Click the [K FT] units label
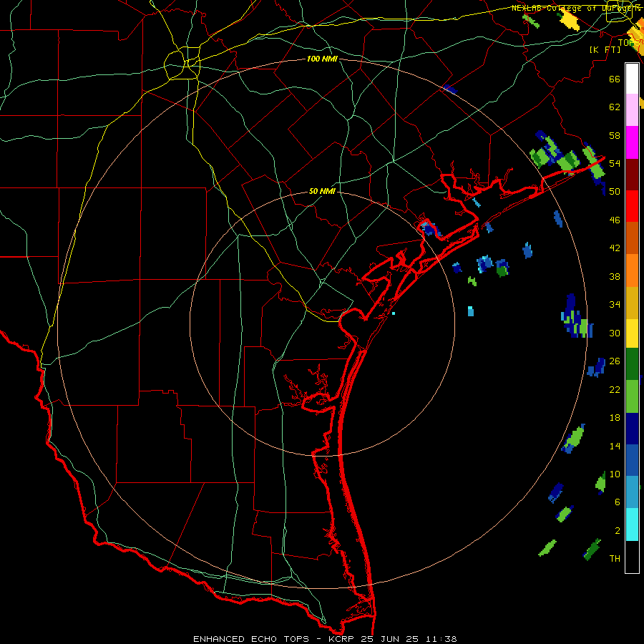Image resolution: width=644 pixels, height=644 pixels. (605, 49)
